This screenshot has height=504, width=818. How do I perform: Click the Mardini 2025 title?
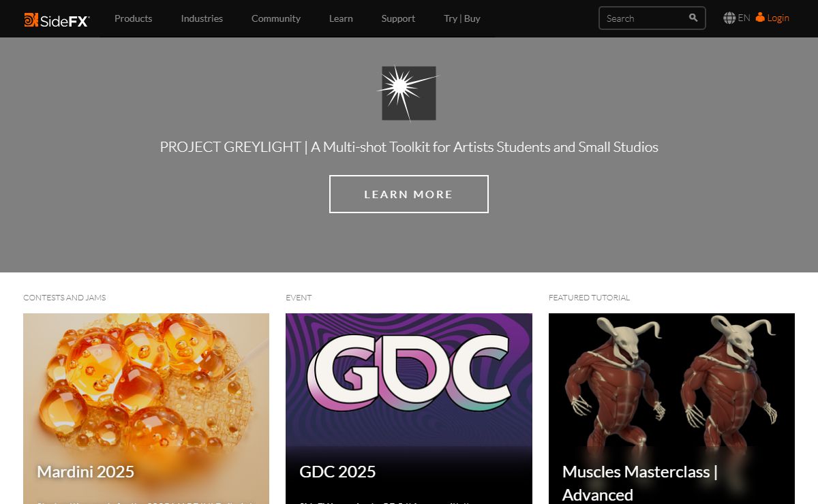[86, 471]
